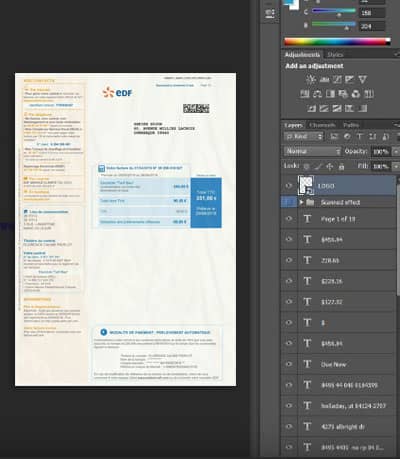Viewport: 400px width, 459px height.
Task: Open the Normal blend mode dropdown
Action: (313, 151)
